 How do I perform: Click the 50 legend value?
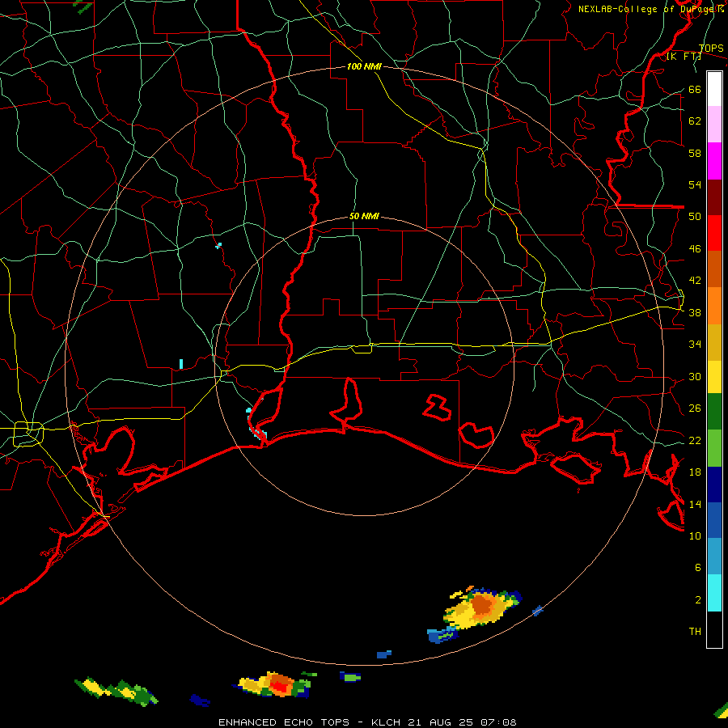[x=695, y=217]
